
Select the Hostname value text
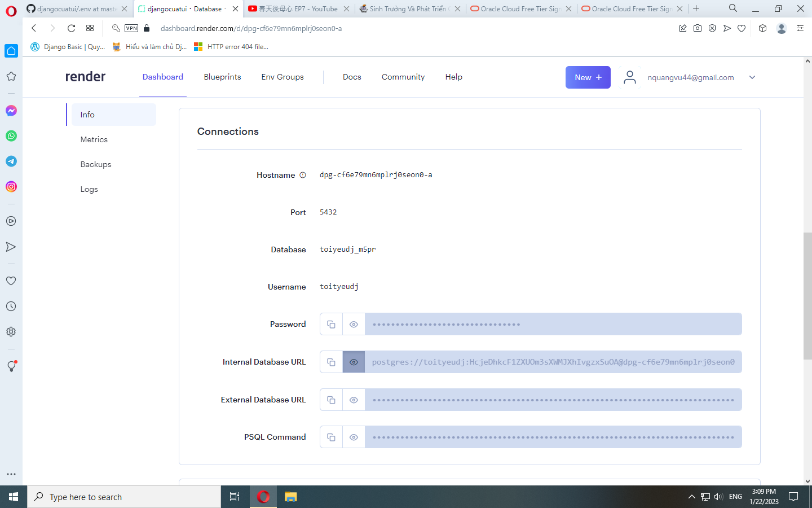[376, 175]
